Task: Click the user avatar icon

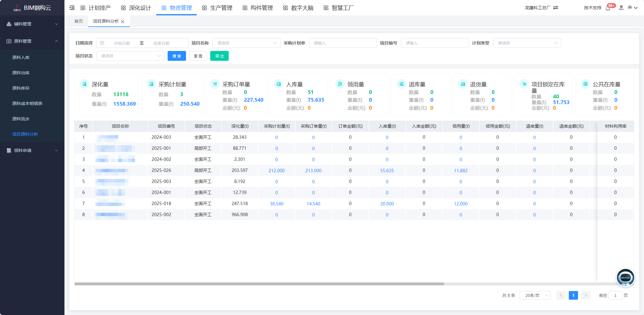Action: (621, 8)
